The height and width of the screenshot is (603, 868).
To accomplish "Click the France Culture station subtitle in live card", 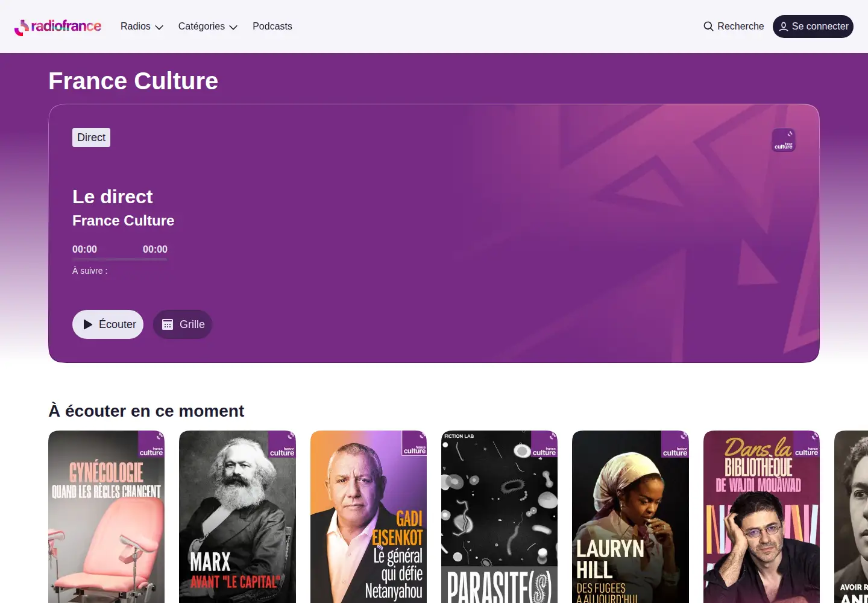I will click(x=124, y=221).
